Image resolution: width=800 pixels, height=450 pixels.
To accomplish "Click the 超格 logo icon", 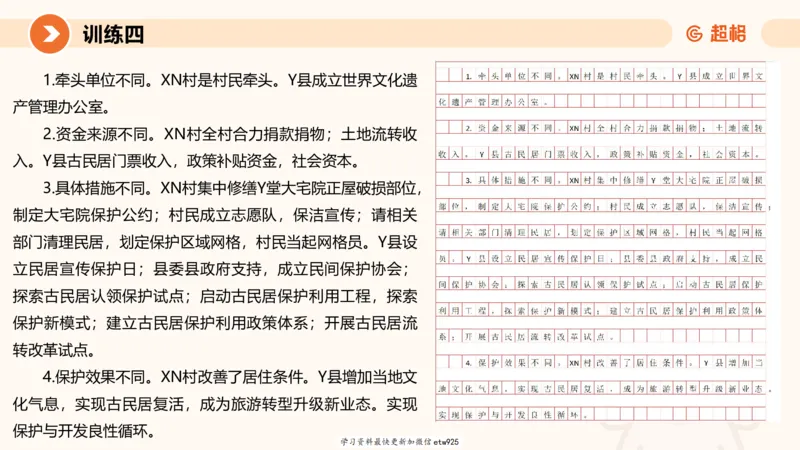I will pos(694,34).
